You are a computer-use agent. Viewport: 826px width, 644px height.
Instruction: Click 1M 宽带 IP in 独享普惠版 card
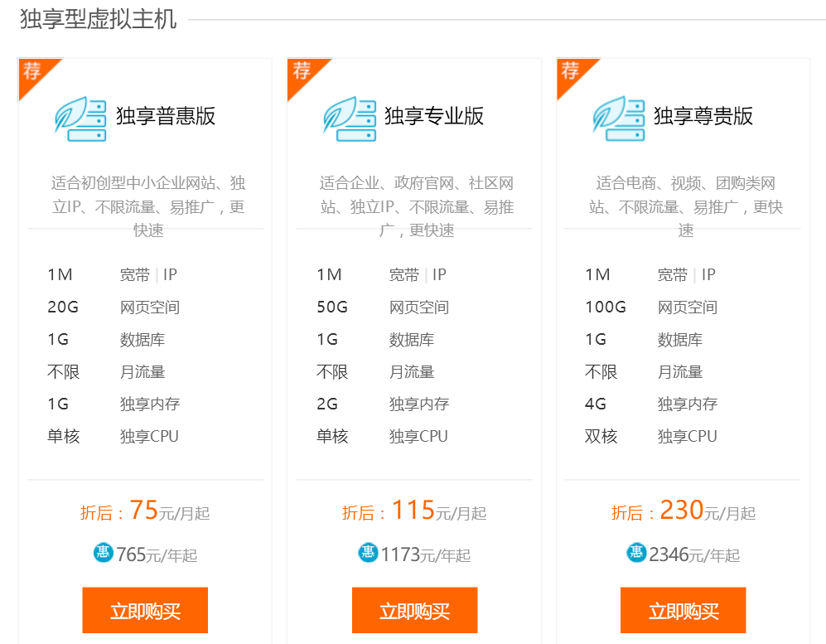pyautogui.click(x=112, y=274)
